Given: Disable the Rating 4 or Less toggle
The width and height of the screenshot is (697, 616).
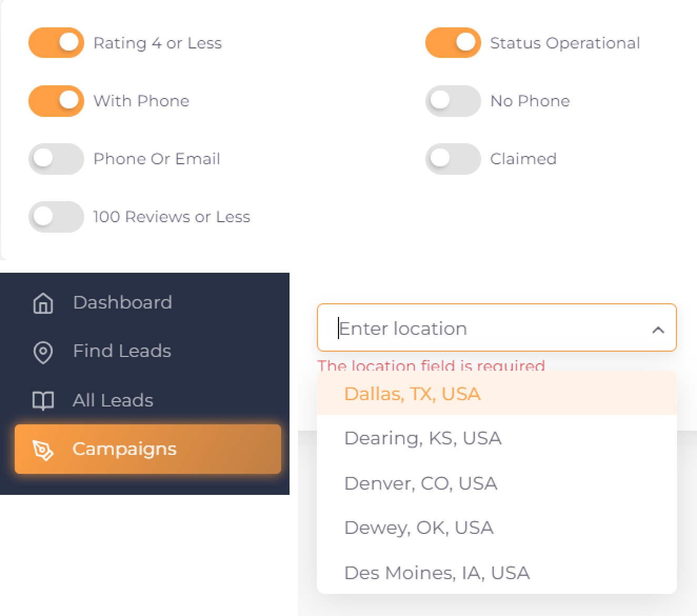Looking at the screenshot, I should pos(56,43).
